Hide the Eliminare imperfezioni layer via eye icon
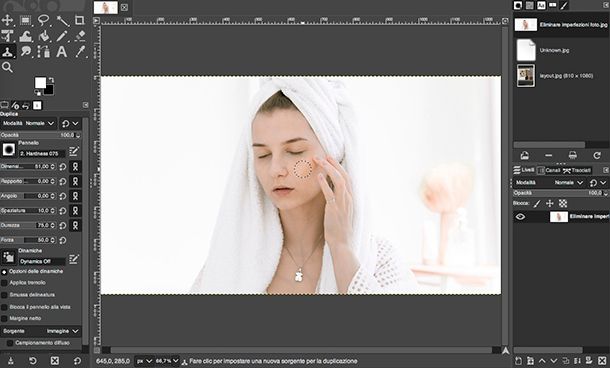Viewport: 610px width, 368px height. (x=520, y=217)
